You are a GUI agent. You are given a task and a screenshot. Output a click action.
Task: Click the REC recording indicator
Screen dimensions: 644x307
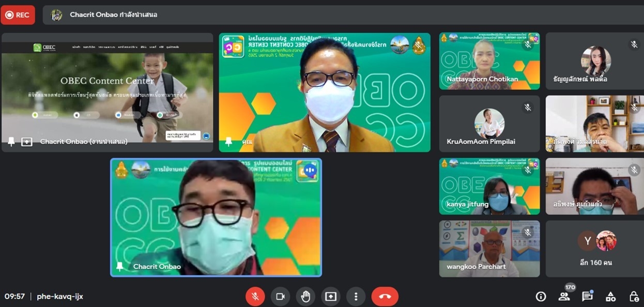tap(18, 15)
